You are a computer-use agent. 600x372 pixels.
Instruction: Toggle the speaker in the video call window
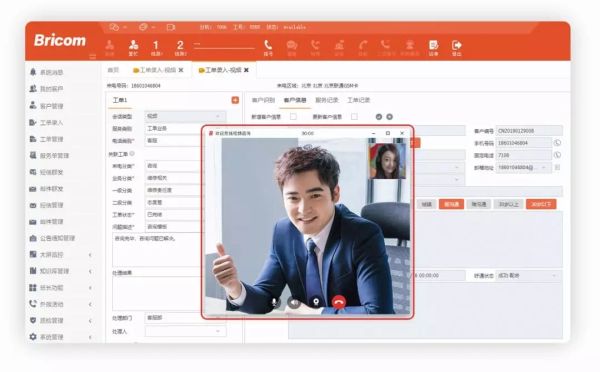pos(294,302)
